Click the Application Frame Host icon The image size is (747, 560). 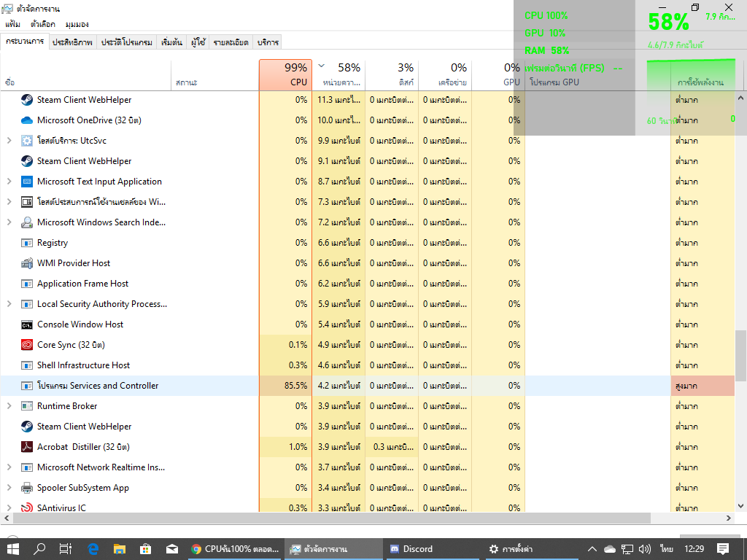point(27,284)
